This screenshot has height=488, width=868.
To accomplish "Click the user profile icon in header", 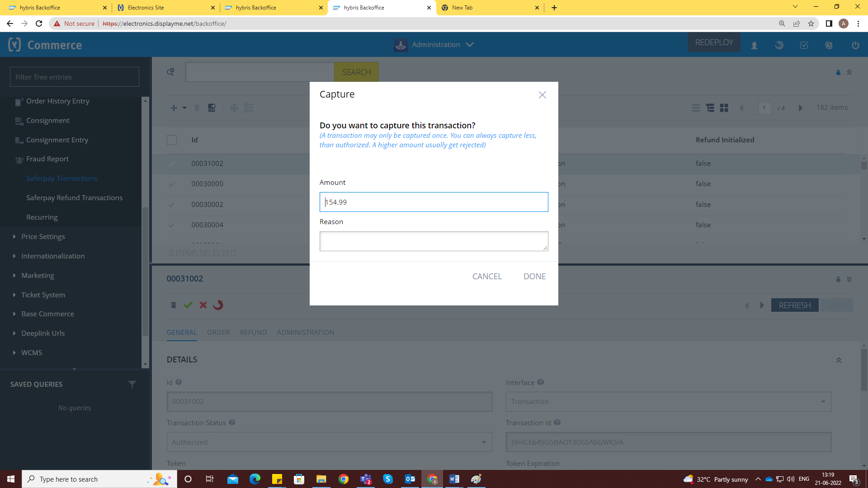I will (x=754, y=45).
